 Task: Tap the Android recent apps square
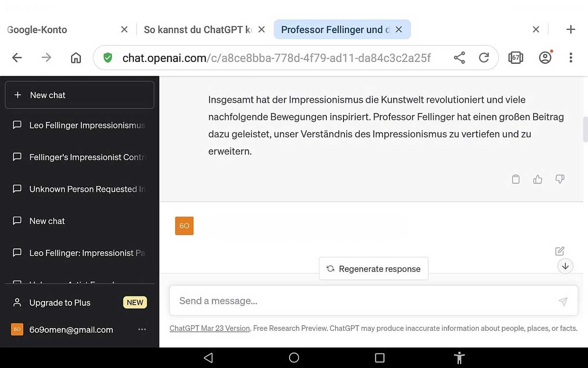coord(380,358)
